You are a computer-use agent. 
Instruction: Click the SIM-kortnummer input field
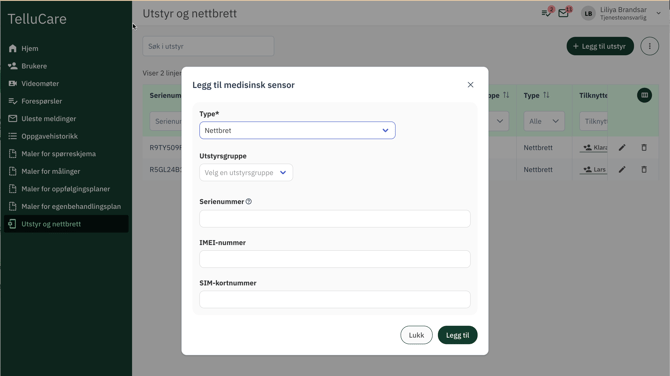click(335, 300)
